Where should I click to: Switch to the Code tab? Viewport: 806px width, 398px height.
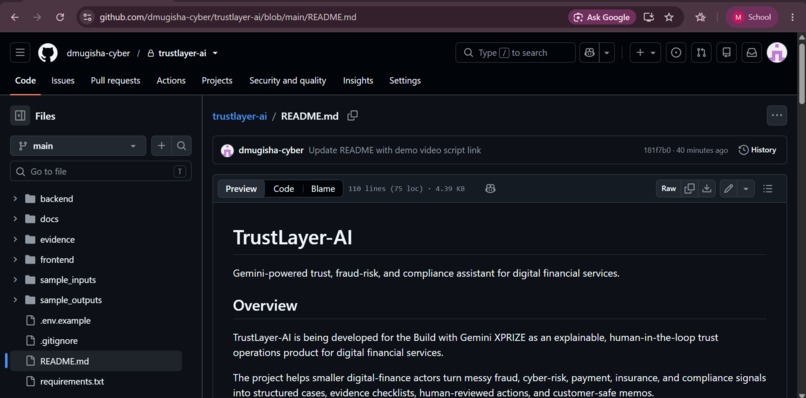pyautogui.click(x=25, y=81)
